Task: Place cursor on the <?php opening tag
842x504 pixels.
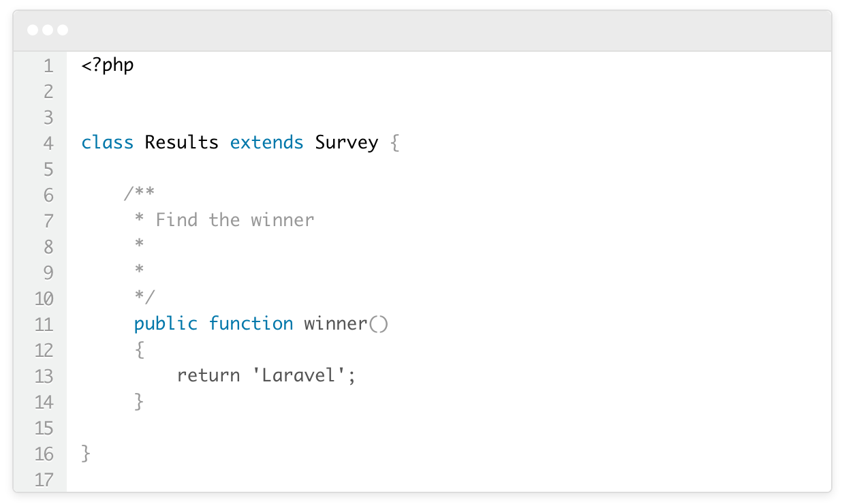Action: click(108, 66)
